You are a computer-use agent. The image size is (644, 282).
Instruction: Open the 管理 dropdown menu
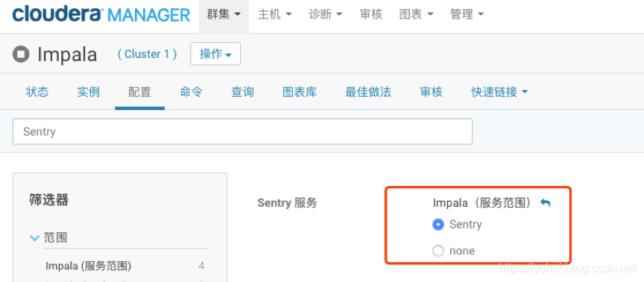tap(467, 15)
